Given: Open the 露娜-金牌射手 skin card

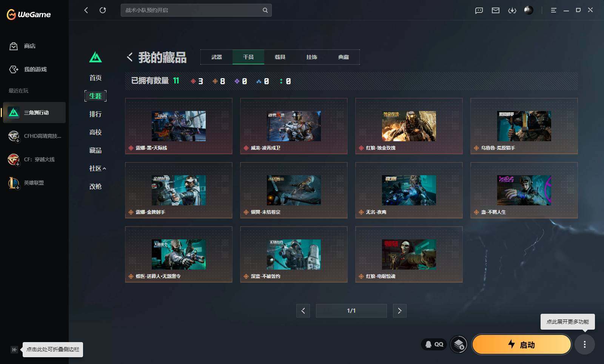Looking at the screenshot, I should (x=179, y=190).
